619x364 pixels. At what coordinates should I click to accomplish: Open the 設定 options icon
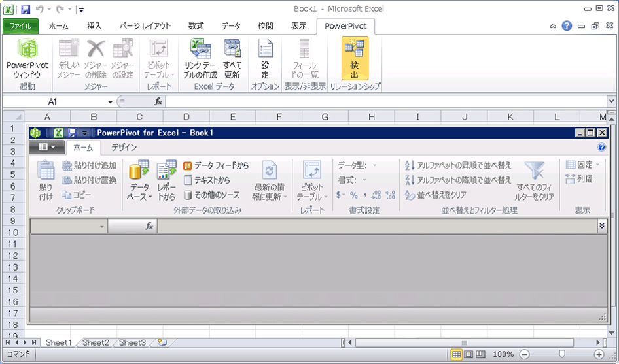tap(265, 56)
